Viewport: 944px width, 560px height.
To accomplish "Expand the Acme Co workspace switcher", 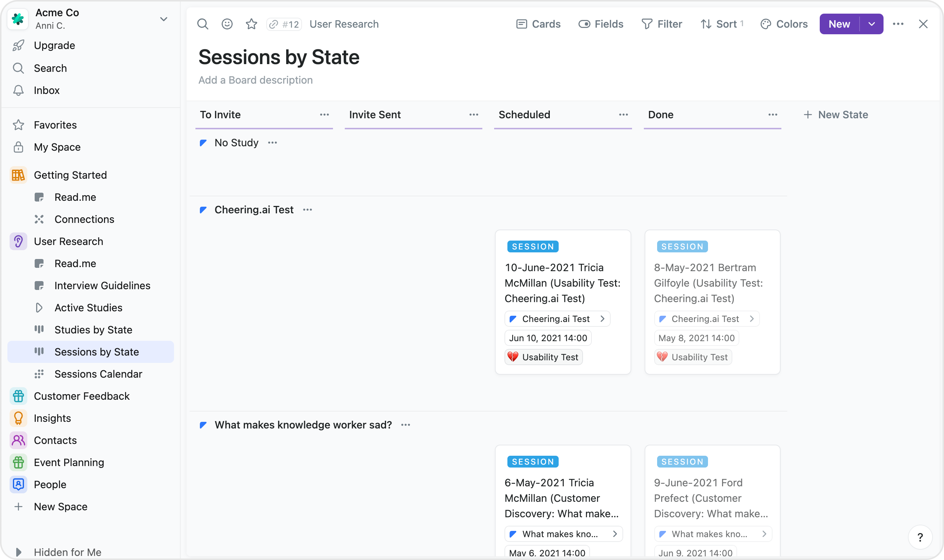I will coord(163,19).
